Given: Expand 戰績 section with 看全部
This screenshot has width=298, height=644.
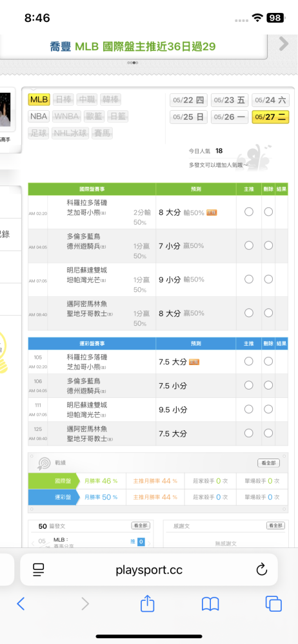Looking at the screenshot, I should click(x=269, y=463).
